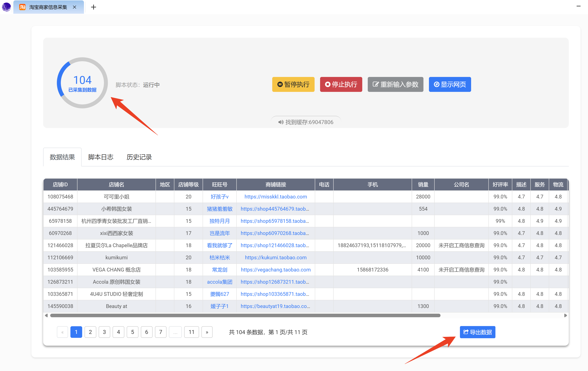Image resolution: width=588 pixels, height=371 pixels.
Task: Go to page 4
Action: click(x=118, y=332)
